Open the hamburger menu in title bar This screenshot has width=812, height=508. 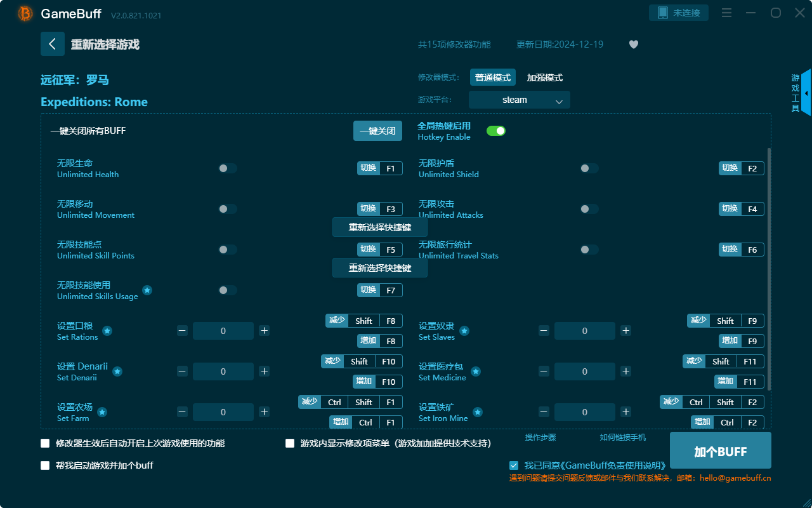tap(727, 13)
